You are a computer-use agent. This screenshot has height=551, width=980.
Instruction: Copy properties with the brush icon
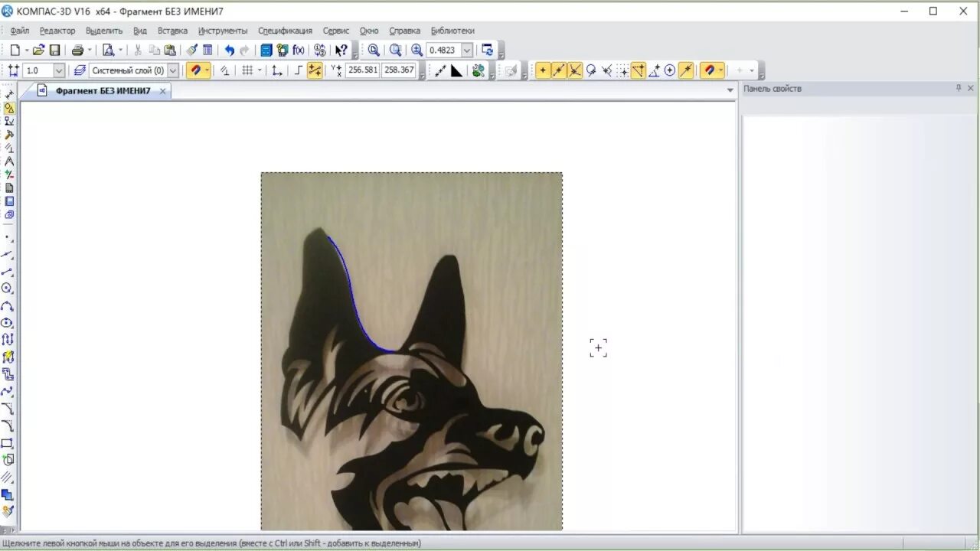click(191, 50)
